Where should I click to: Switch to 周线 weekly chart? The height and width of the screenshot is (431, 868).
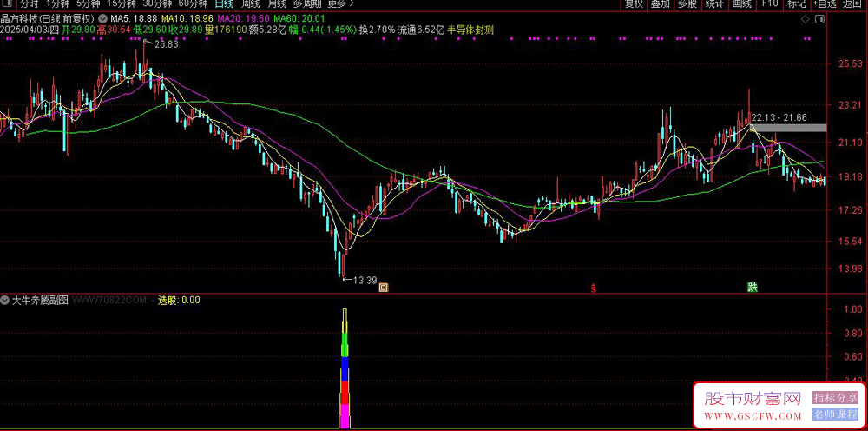pyautogui.click(x=251, y=3)
